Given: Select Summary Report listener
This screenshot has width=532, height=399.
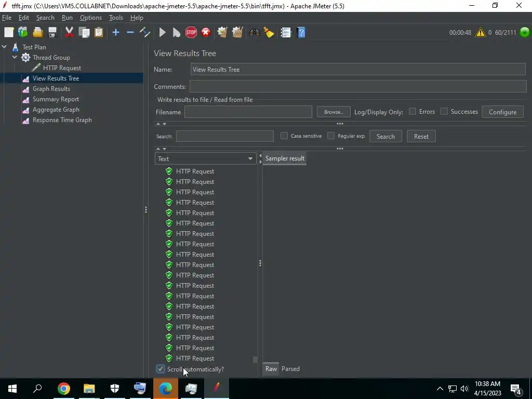Looking at the screenshot, I should pyautogui.click(x=56, y=99).
